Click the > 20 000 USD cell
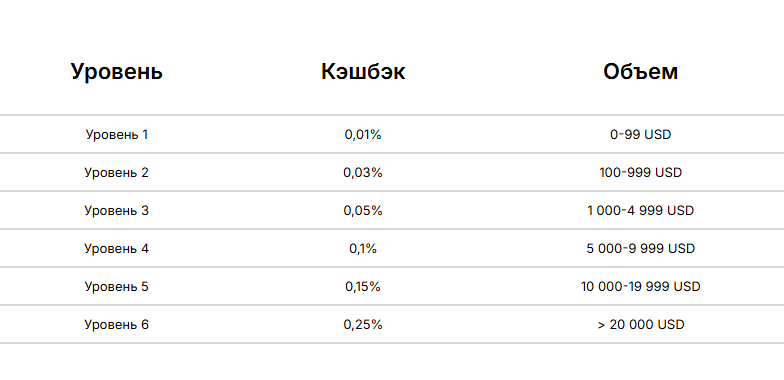 click(x=640, y=324)
